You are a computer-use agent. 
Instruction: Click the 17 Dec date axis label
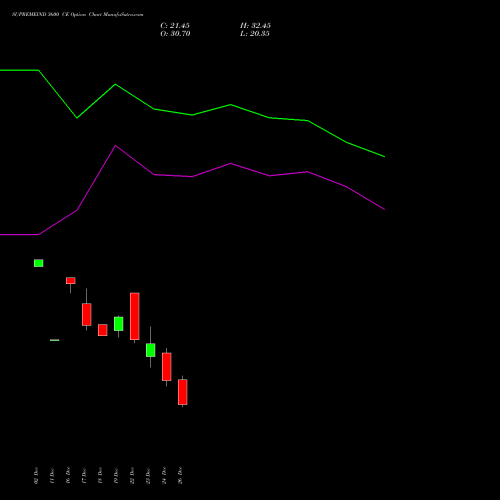tap(84, 476)
